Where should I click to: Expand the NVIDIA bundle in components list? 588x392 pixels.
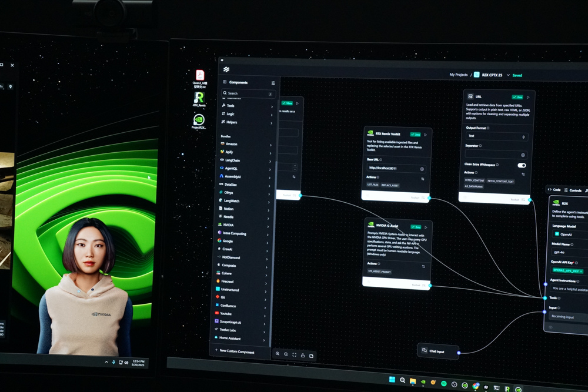click(x=246, y=225)
